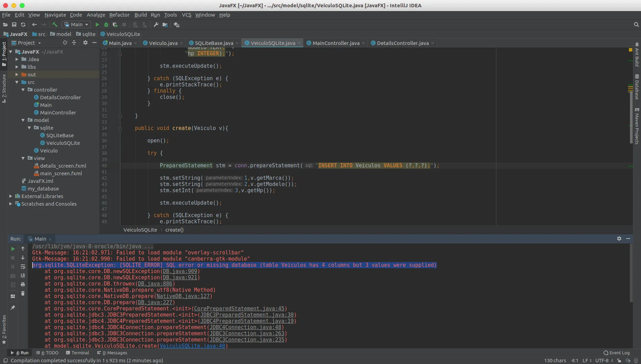Switch to the MainController.java tab
Screen dimensions: 641x364
(336, 43)
